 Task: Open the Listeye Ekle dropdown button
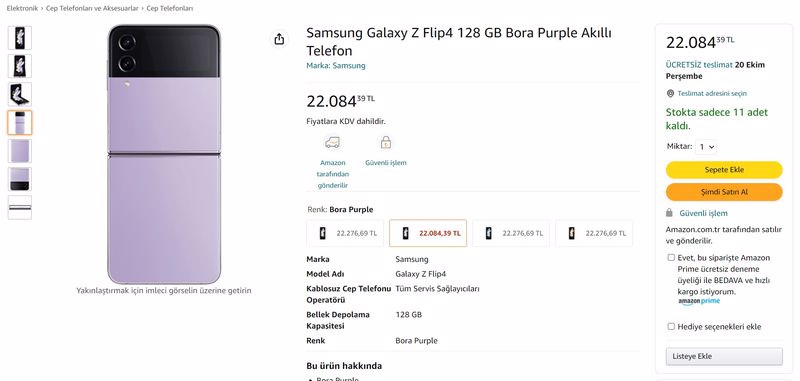(723, 357)
